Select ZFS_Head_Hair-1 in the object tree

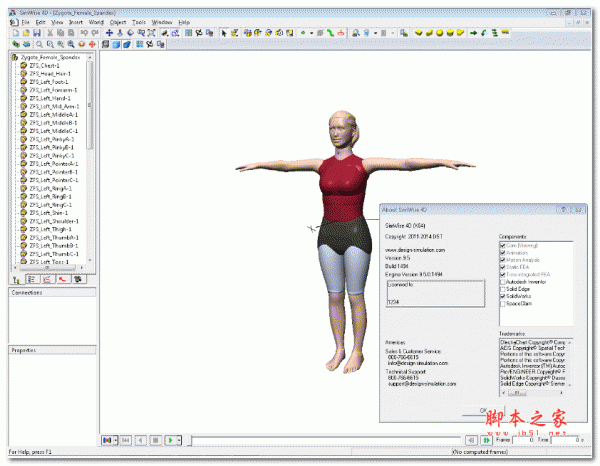click(x=52, y=74)
